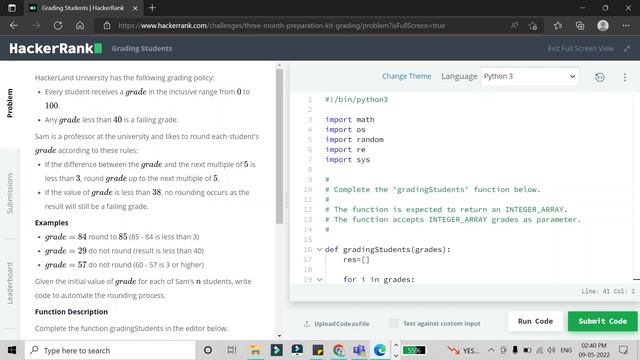Image resolution: width=640 pixels, height=360 pixels.
Task: Close the Grading Students tab
Action: coord(135,8)
